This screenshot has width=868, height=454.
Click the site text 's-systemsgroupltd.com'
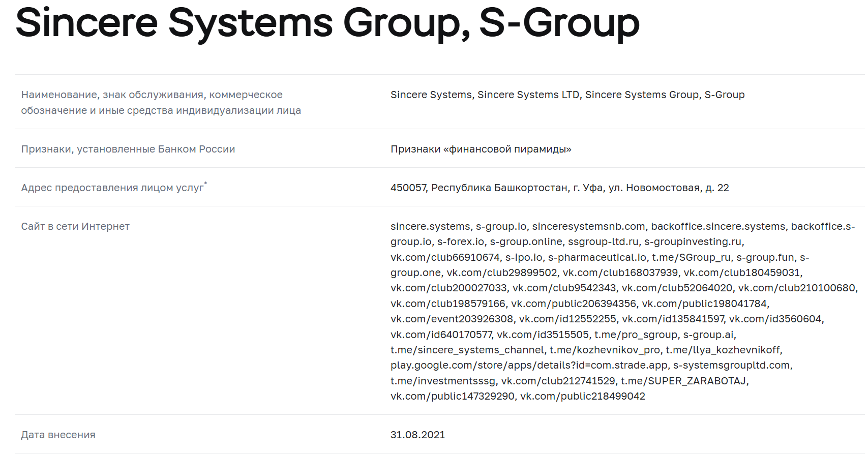(x=731, y=365)
